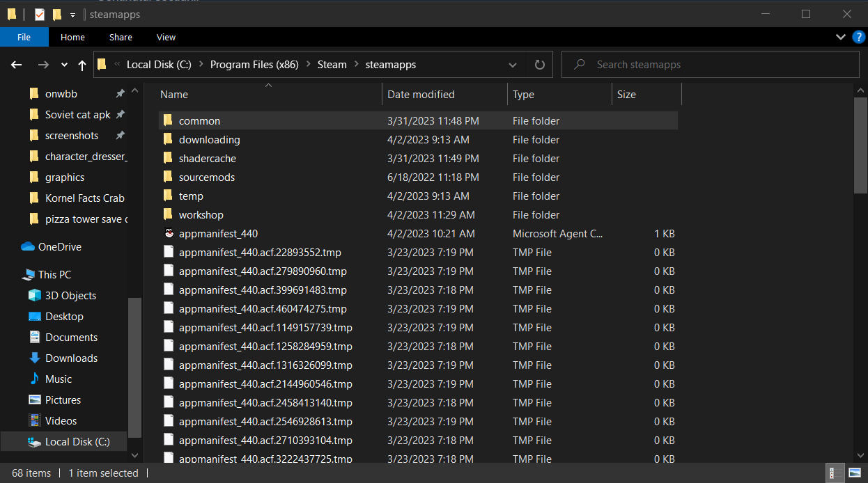Switch to details view layout icon
The width and height of the screenshot is (868, 483).
(x=834, y=473)
